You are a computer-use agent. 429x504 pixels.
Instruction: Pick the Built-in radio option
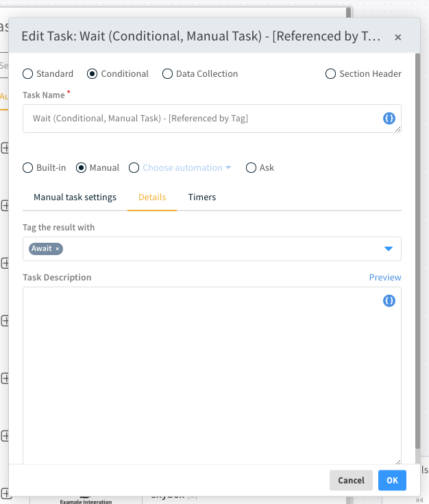point(28,168)
